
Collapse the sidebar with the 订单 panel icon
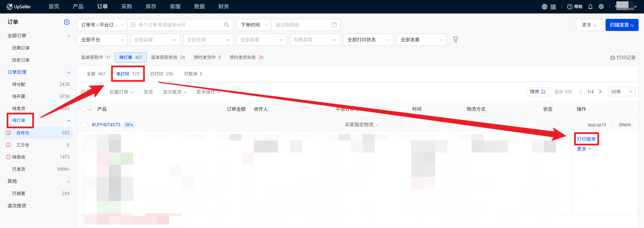pyautogui.click(x=67, y=22)
